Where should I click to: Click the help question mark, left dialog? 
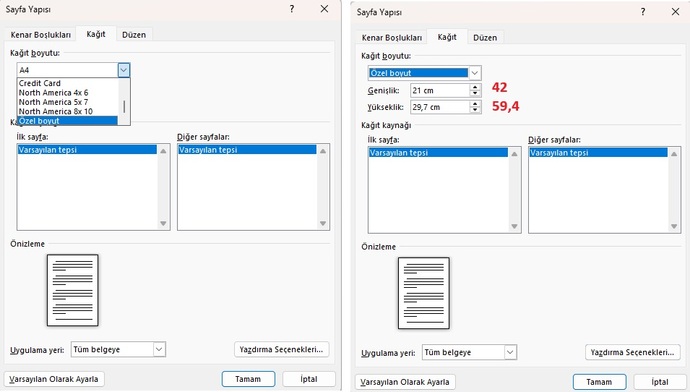(292, 9)
